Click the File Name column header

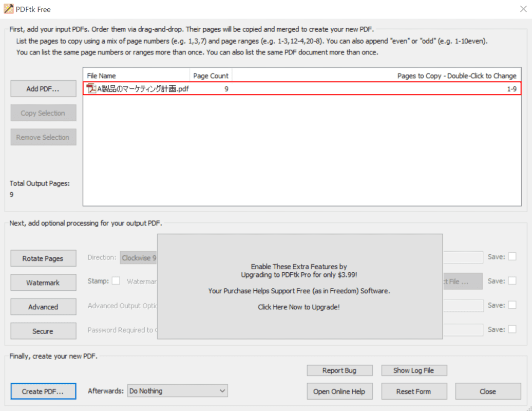pyautogui.click(x=137, y=76)
